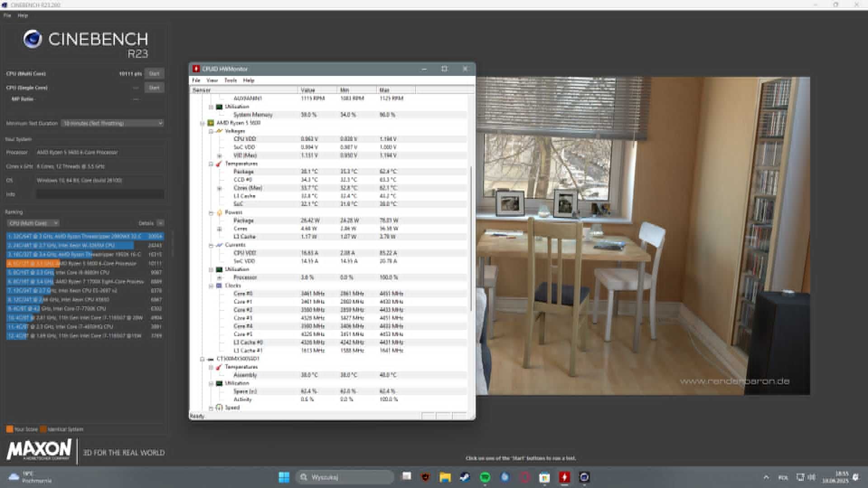Select the System Memory utilization row

[329, 115]
